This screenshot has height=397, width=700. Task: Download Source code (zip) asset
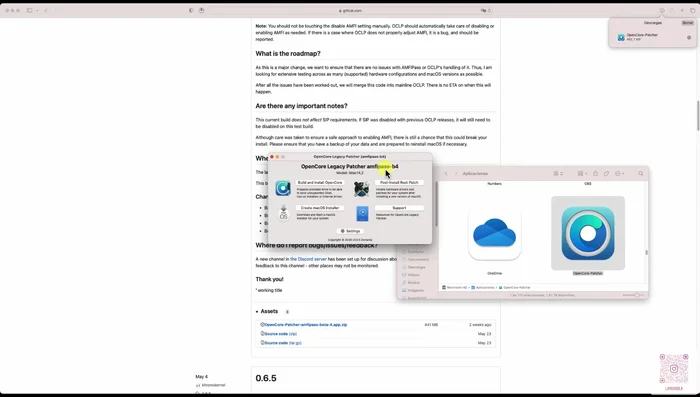point(280,334)
